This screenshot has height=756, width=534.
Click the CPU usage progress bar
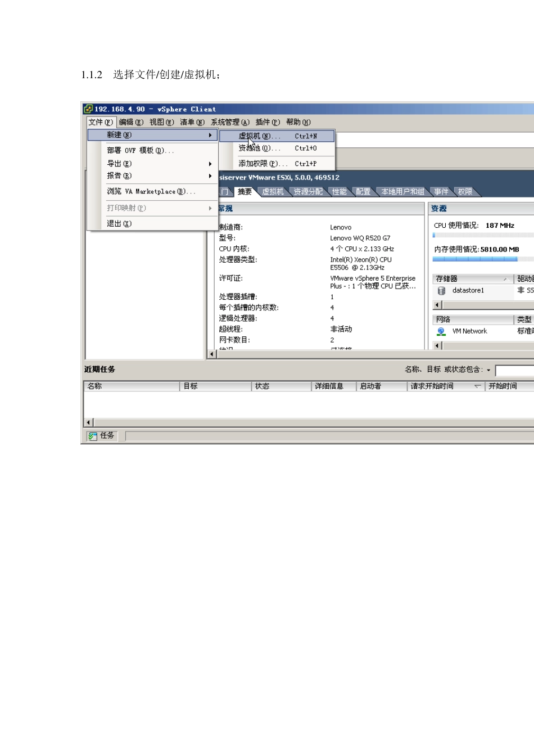click(x=483, y=235)
